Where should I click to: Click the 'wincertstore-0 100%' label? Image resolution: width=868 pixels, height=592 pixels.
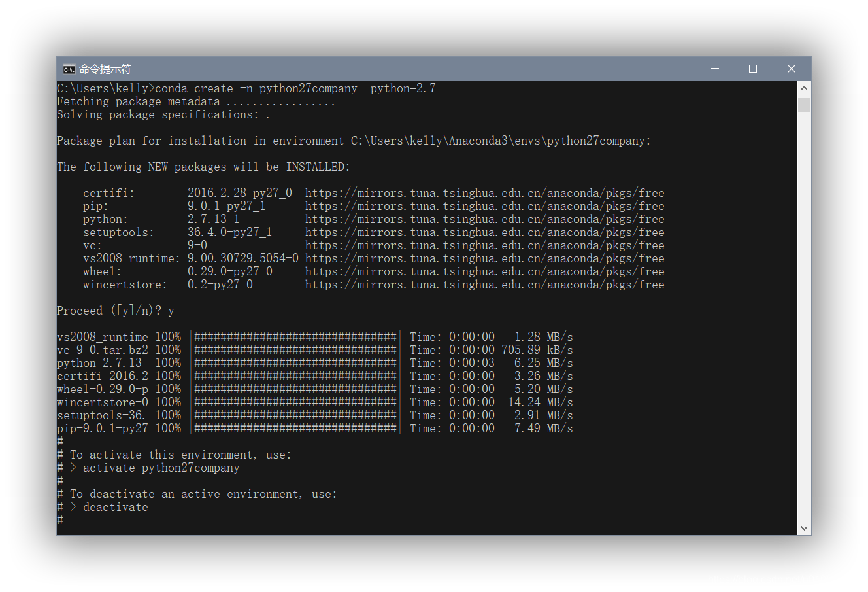coord(119,402)
